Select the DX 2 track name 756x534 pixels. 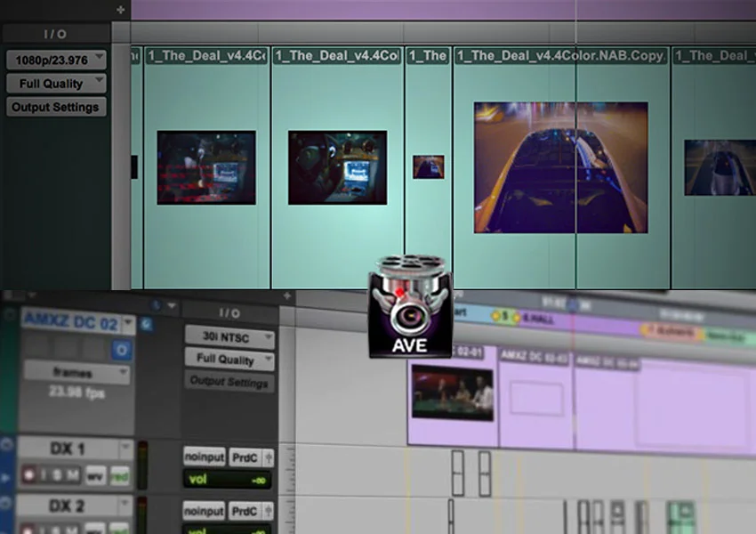[67, 506]
